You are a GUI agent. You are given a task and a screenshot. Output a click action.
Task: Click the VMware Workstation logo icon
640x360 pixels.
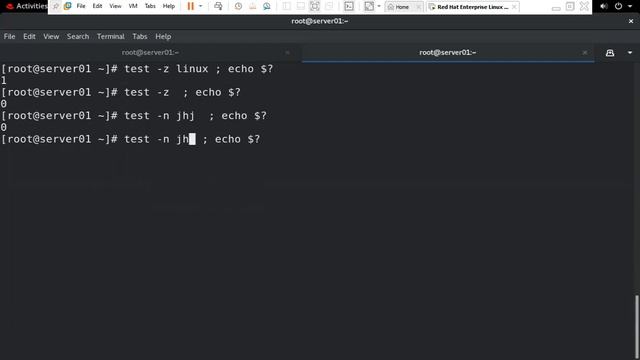(68, 6)
